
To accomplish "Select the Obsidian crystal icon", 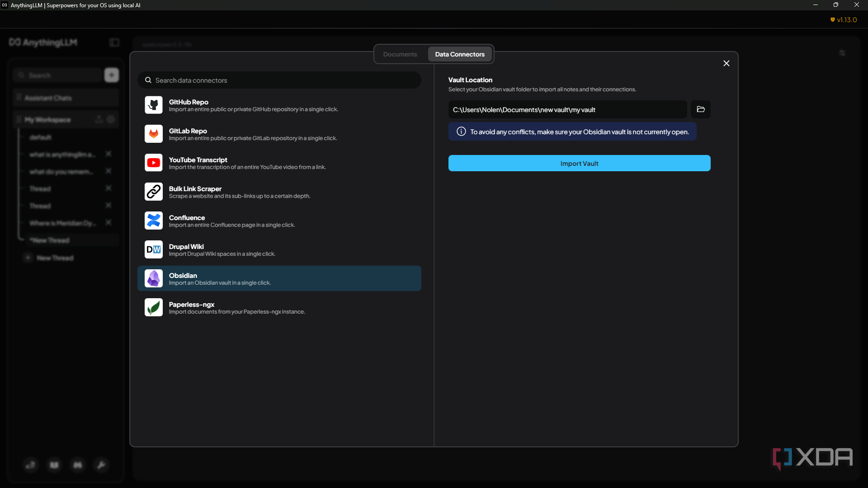I will pos(154,278).
